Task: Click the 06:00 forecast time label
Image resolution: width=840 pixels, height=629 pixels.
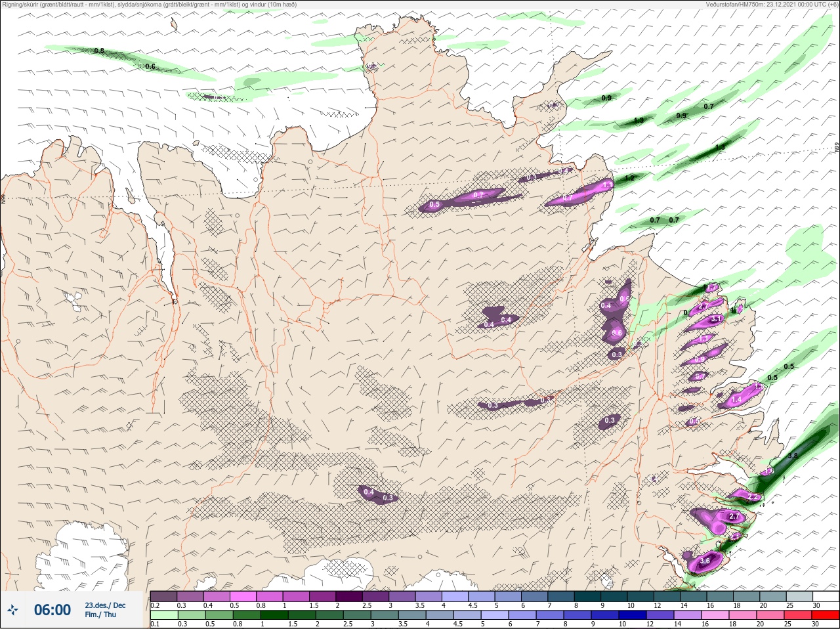Action: 52,610
